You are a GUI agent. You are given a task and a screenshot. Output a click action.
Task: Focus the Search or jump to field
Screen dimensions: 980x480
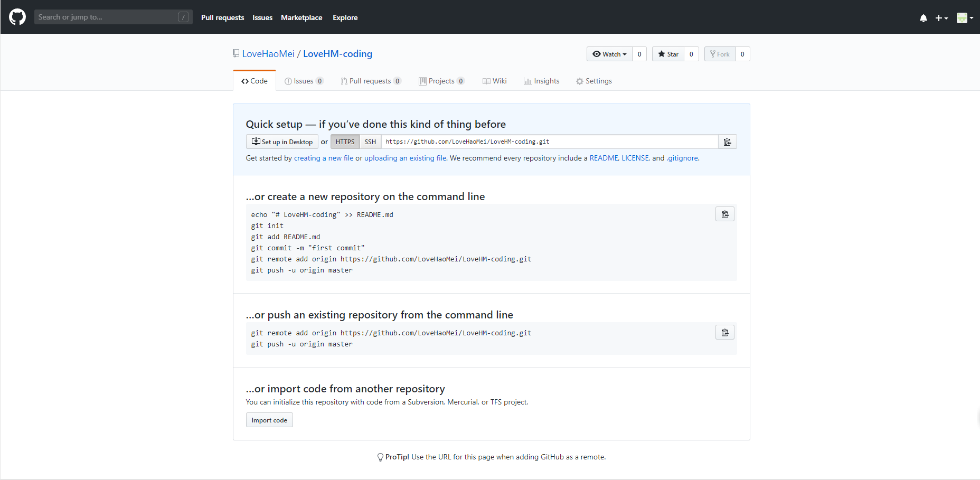click(114, 17)
